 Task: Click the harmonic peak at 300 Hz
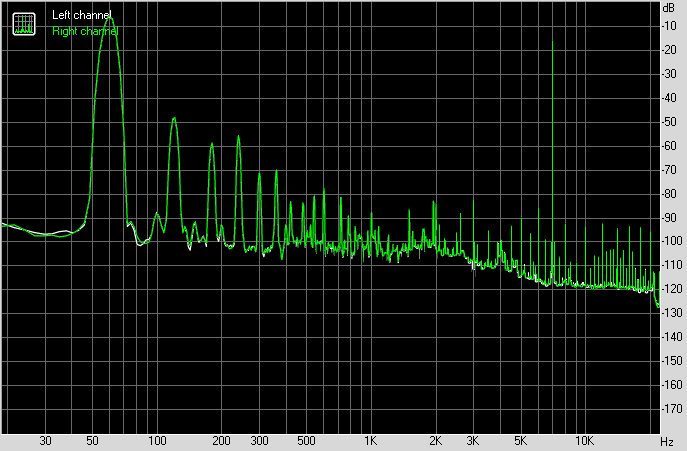pyautogui.click(x=259, y=176)
